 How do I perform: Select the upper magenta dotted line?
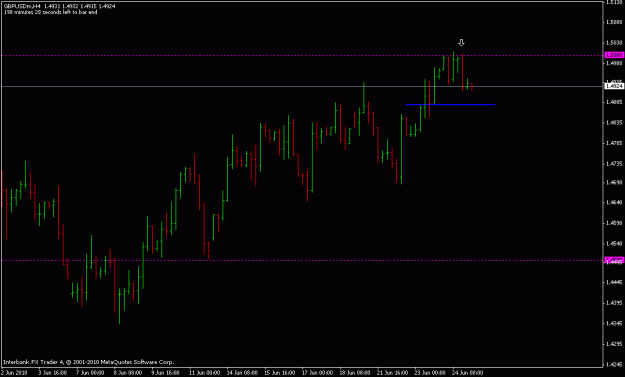click(301, 55)
